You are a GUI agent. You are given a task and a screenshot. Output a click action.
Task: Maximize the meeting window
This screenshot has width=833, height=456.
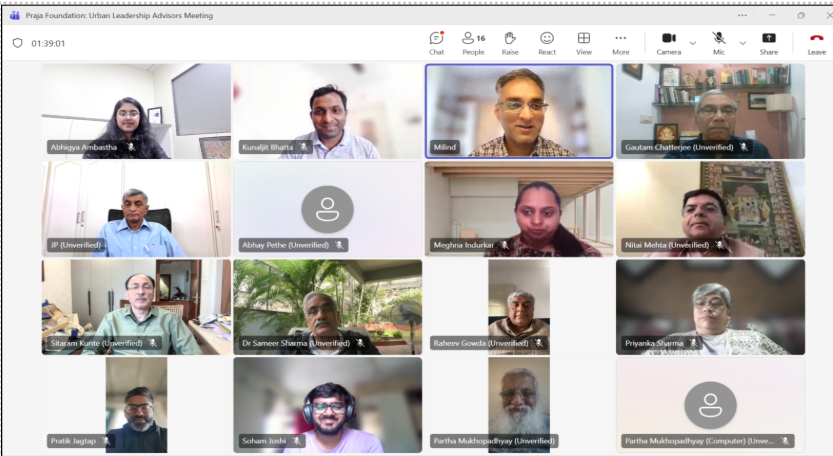pos(801,15)
